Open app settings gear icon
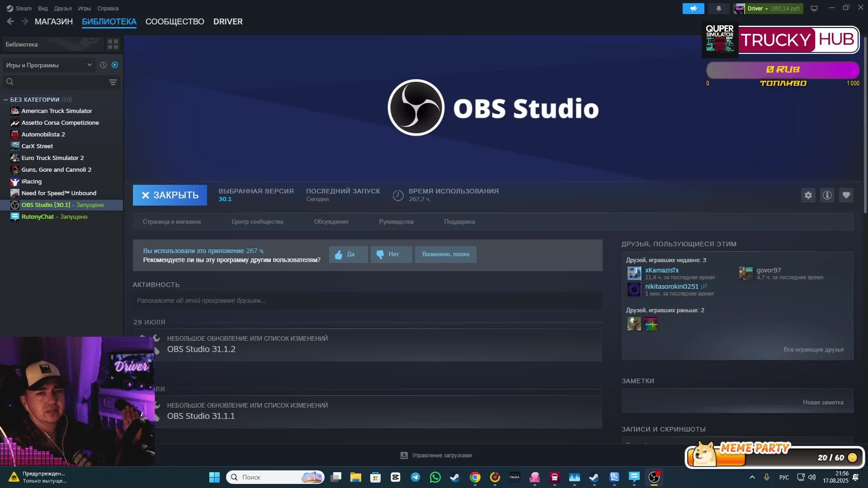Screen dimensions: 868x488 [808, 195]
